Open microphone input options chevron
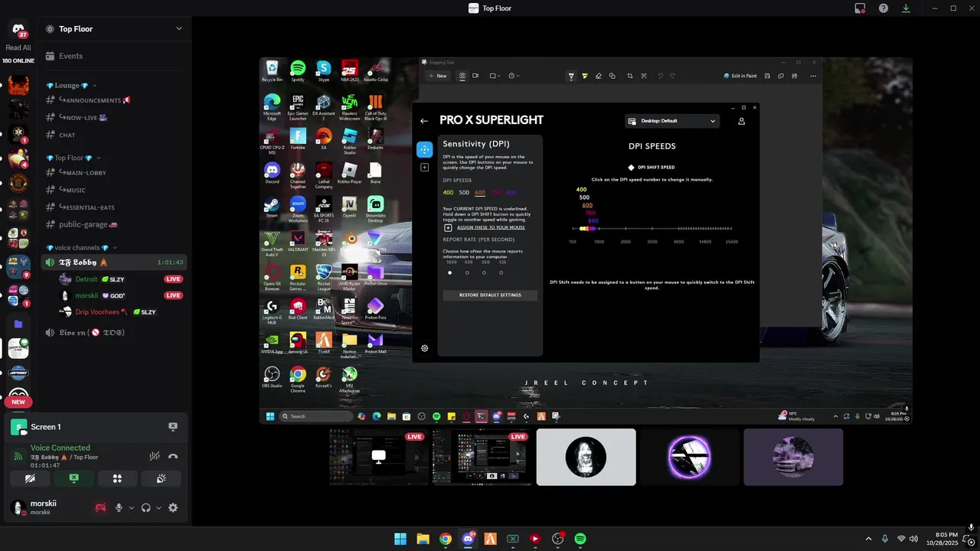The image size is (980, 551). 132,507
